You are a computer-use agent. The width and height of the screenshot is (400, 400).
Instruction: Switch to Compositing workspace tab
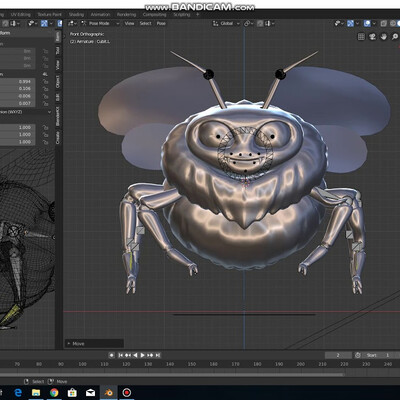(154, 15)
